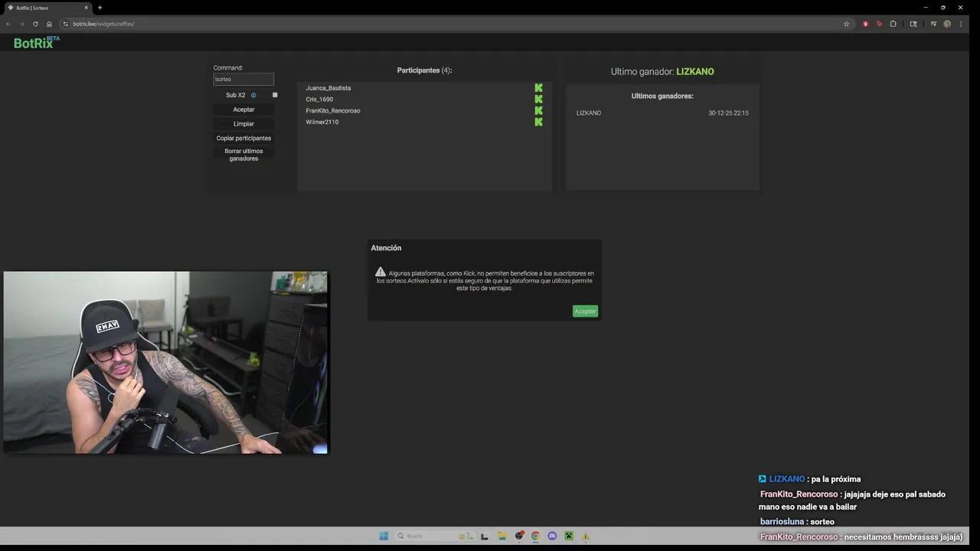Click the botrix.live address bar URL
This screenshot has height=551, width=980.
tap(103, 24)
